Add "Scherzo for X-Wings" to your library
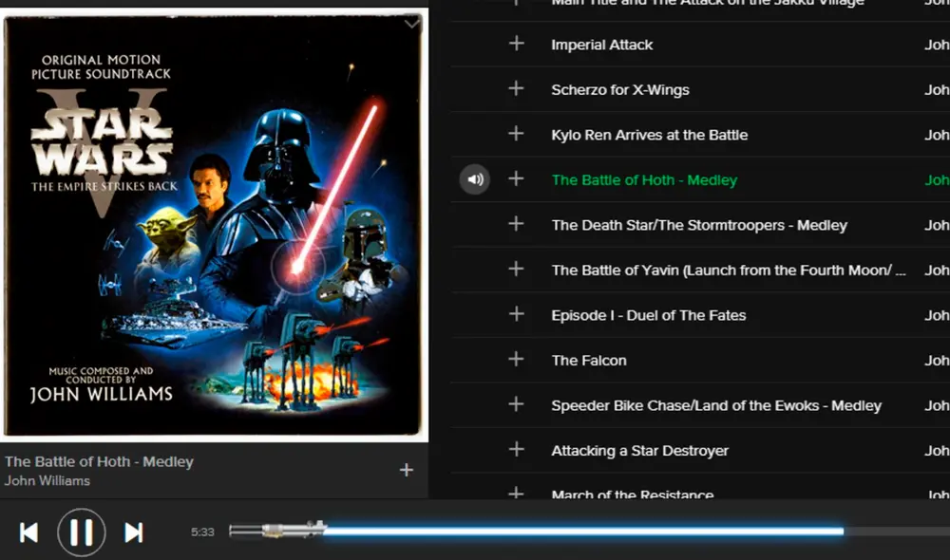The image size is (950, 560). coord(516,89)
